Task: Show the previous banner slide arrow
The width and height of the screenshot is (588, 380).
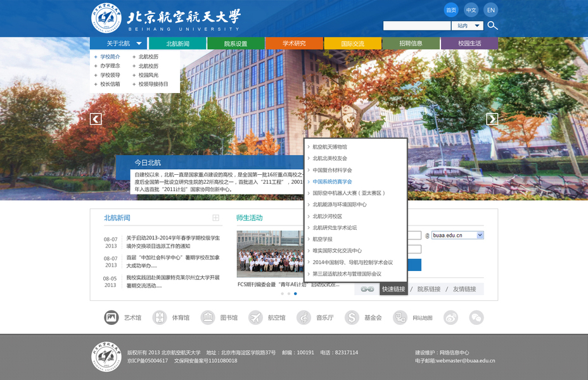Action: [x=96, y=119]
